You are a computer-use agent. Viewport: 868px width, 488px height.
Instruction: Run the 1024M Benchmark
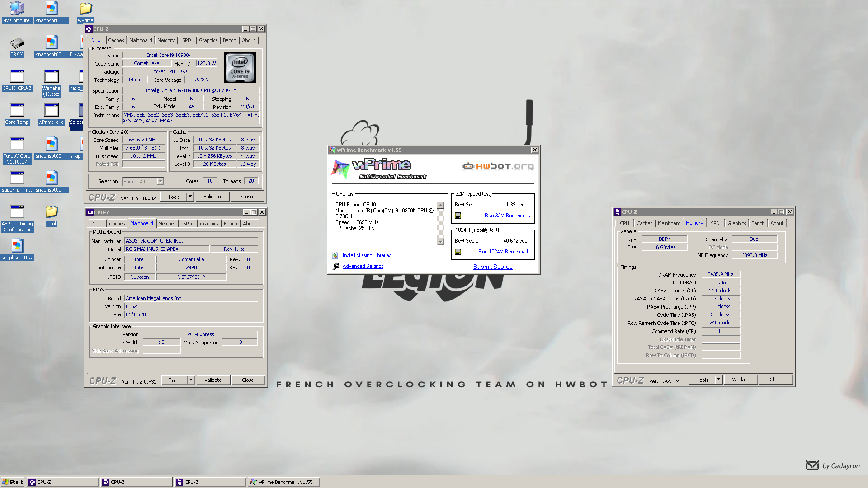504,252
